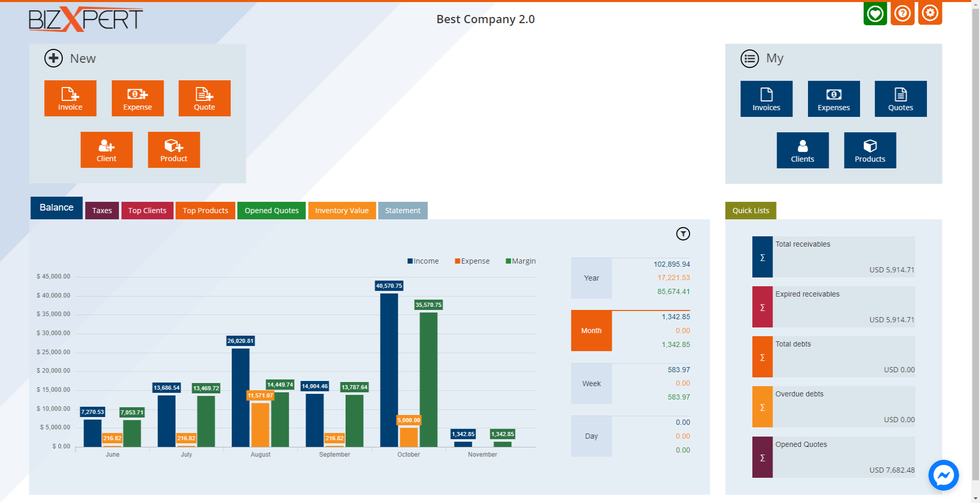
Task: Open My Expenses
Action: pos(833,98)
